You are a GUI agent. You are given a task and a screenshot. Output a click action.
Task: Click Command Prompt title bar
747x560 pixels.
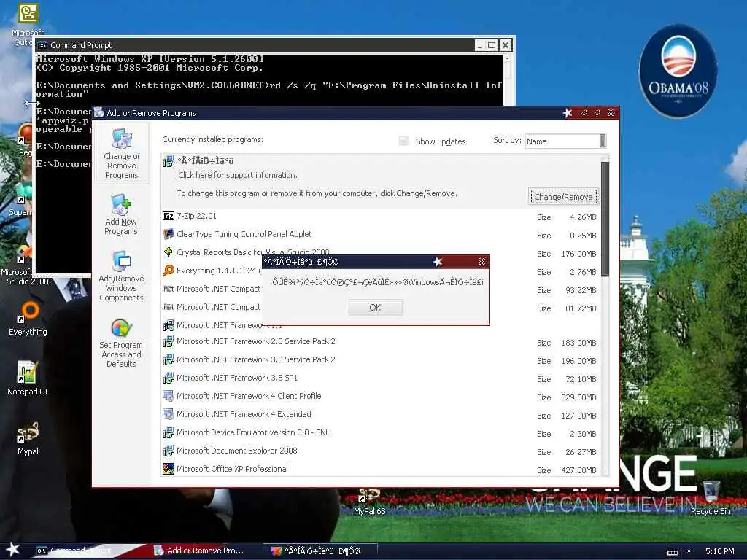click(x=258, y=45)
